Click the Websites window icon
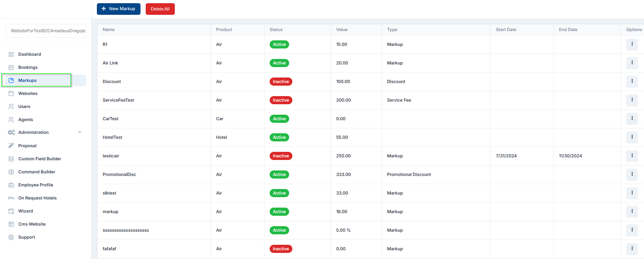Viewport: 644px width, 259px height. 11,93
